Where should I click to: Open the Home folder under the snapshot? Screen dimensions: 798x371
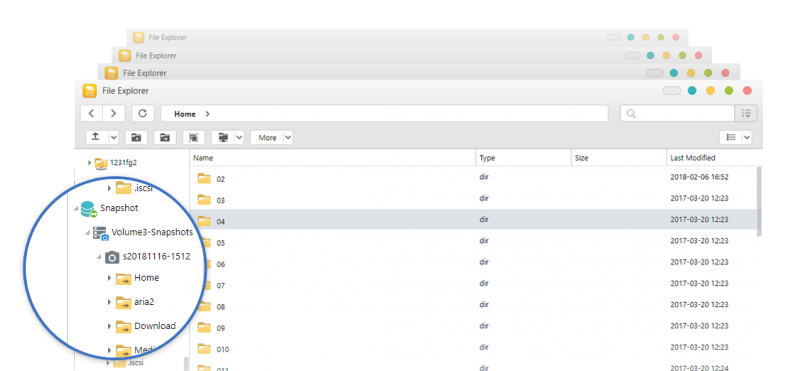tap(147, 277)
